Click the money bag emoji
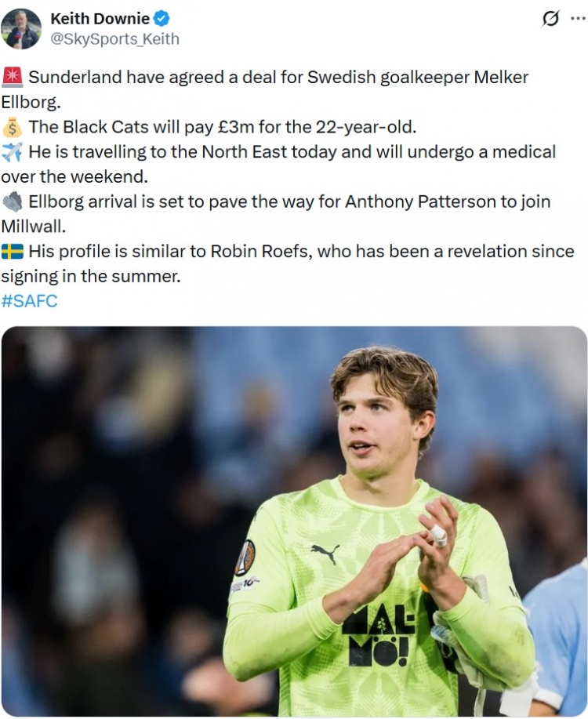This screenshot has height=719, width=588. tap(13, 127)
